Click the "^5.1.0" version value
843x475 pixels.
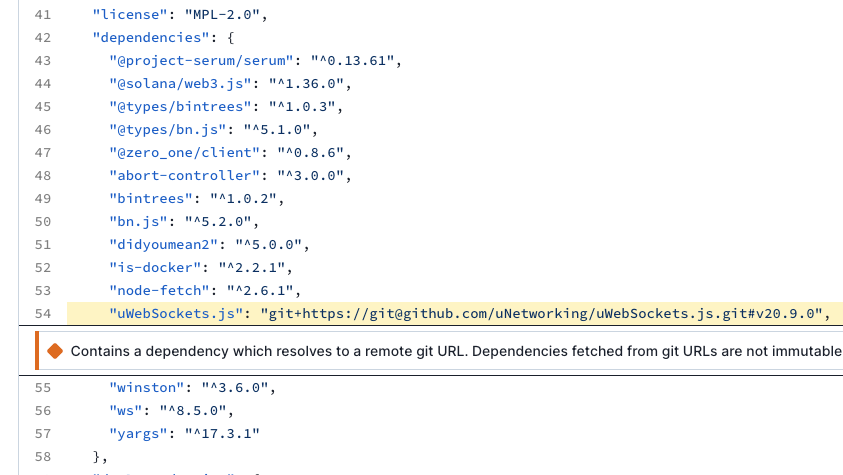tap(277, 130)
